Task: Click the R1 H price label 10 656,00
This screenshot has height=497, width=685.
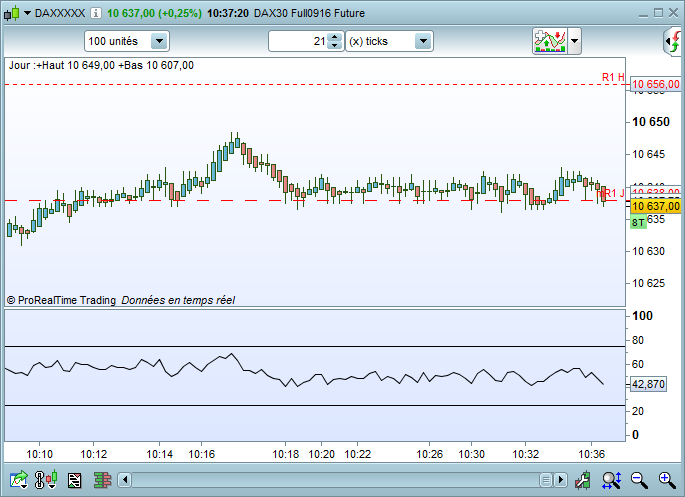Action: (x=656, y=84)
